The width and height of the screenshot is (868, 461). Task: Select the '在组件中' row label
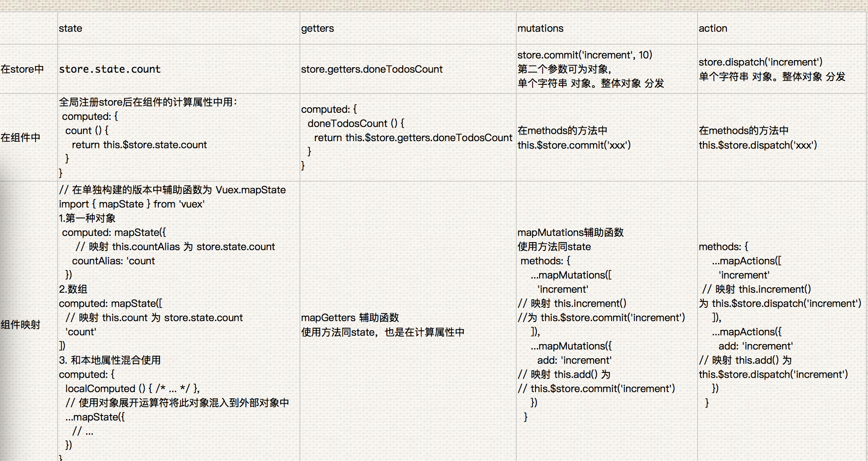click(20, 138)
